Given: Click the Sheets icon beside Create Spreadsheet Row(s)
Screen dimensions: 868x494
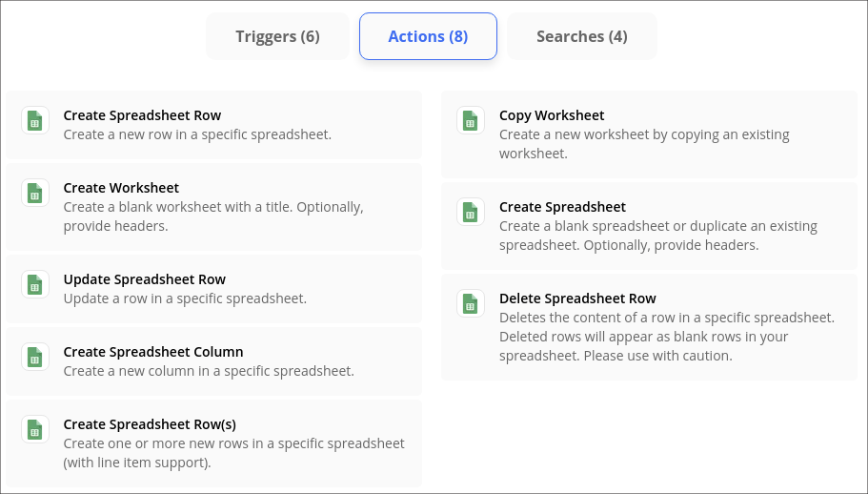Looking at the screenshot, I should 35,429.
